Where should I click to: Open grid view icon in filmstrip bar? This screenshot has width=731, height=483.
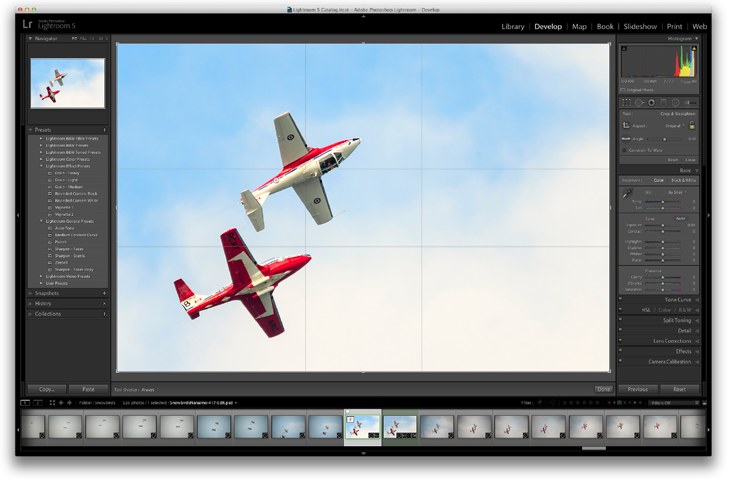[x=52, y=403]
